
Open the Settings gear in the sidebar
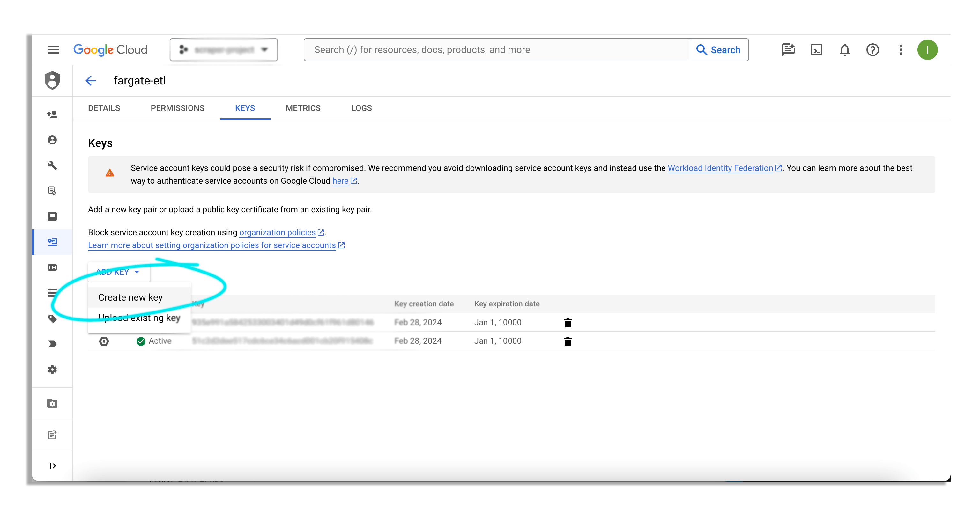click(53, 369)
